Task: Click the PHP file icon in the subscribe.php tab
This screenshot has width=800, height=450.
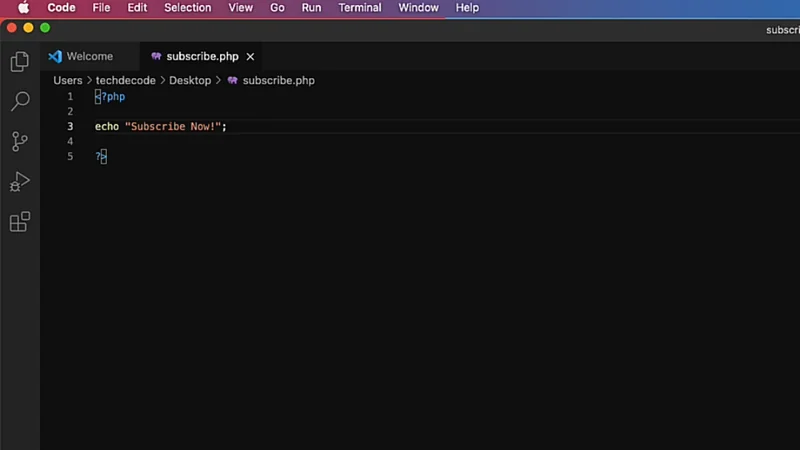Action: pyautogui.click(x=156, y=57)
